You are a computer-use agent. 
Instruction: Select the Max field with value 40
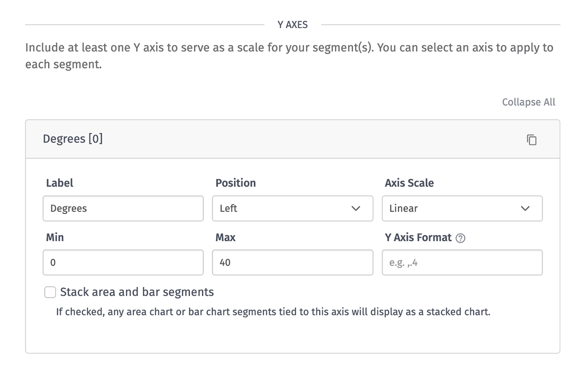click(293, 262)
